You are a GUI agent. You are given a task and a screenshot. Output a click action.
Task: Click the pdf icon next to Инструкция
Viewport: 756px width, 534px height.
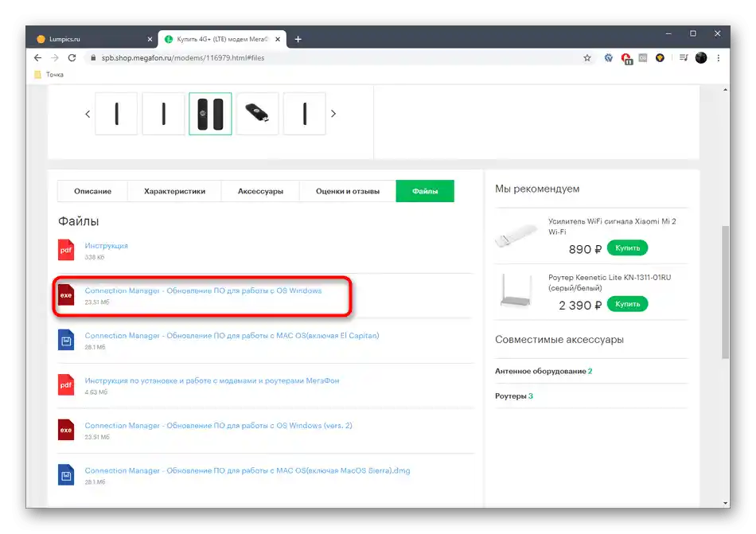pyautogui.click(x=66, y=250)
